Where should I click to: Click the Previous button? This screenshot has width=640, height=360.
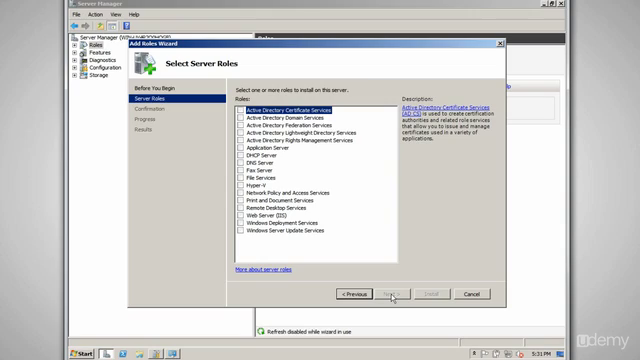pos(354,294)
